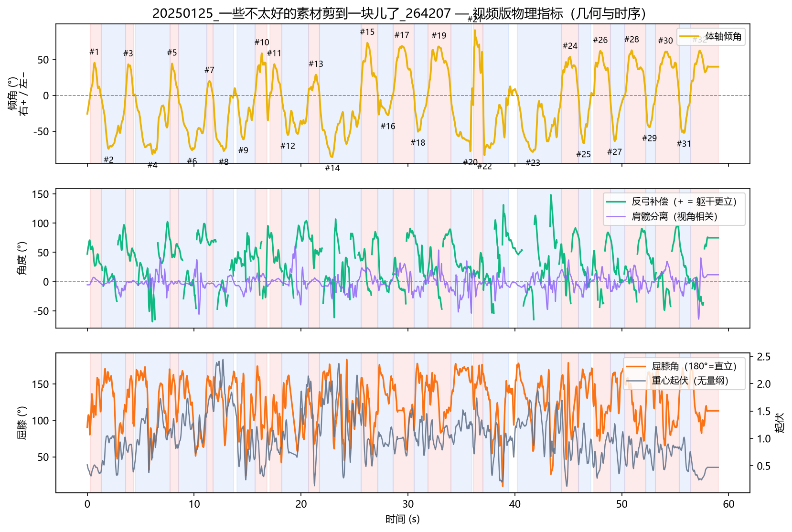The image size is (792, 532).
Task: Click the gray line sample beside 重心起伏
Action: tap(636, 381)
